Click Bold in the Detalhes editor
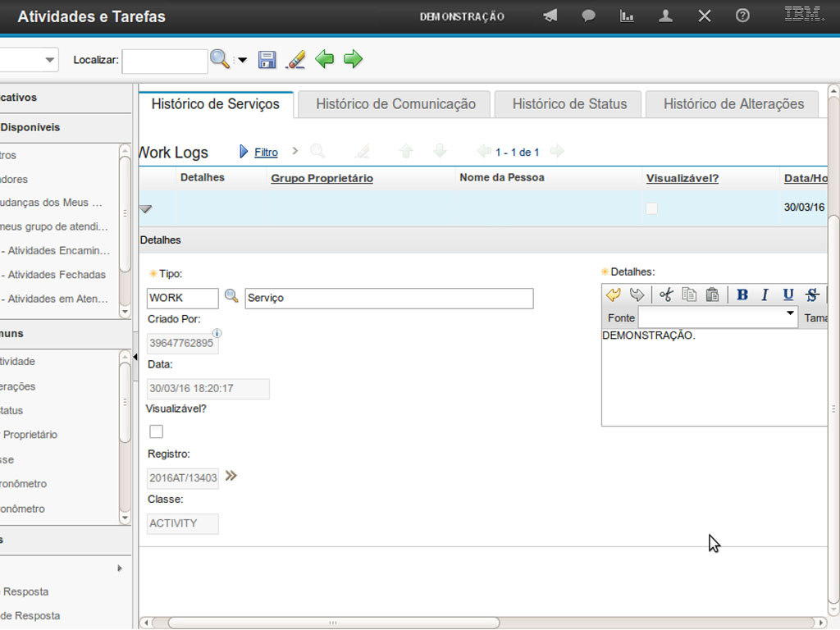This screenshot has height=630, width=840. tap(742, 295)
